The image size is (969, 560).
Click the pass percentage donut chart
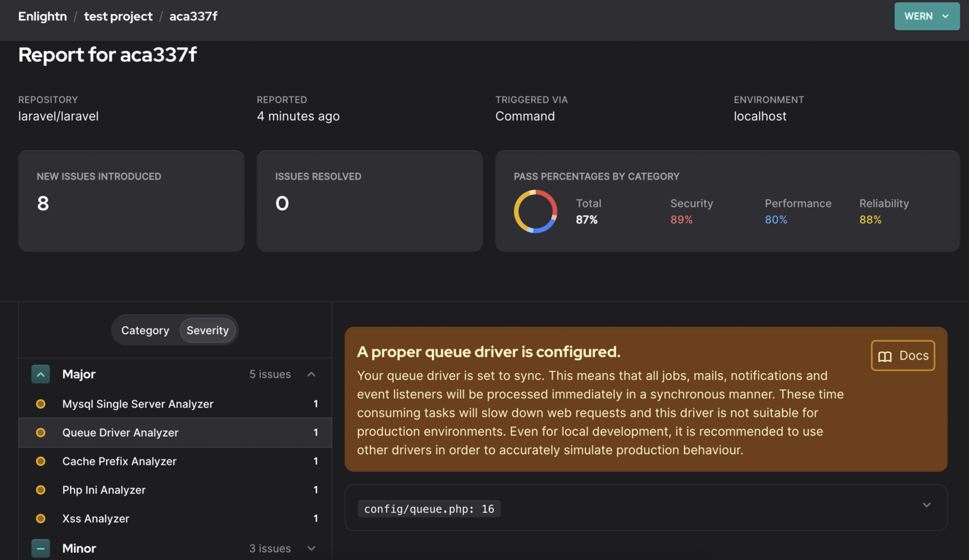pos(535,211)
